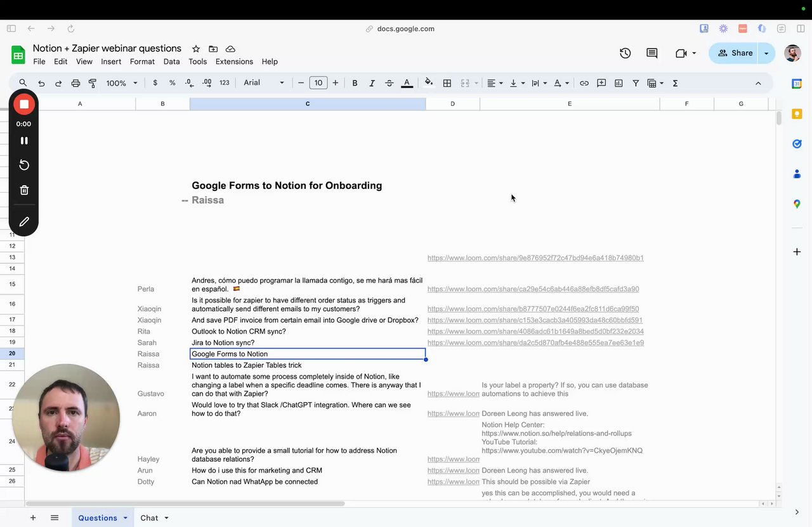Toggle strikethrough formatting

pyautogui.click(x=390, y=83)
